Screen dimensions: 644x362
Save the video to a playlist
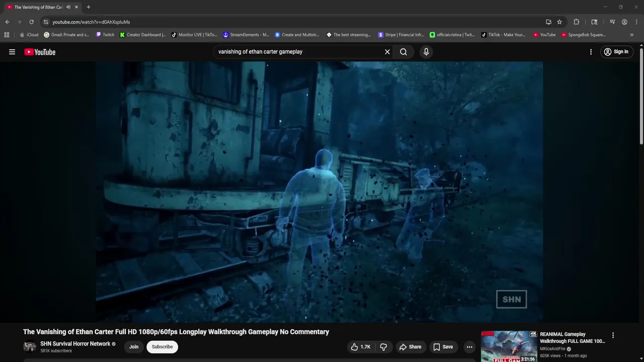[443, 347]
